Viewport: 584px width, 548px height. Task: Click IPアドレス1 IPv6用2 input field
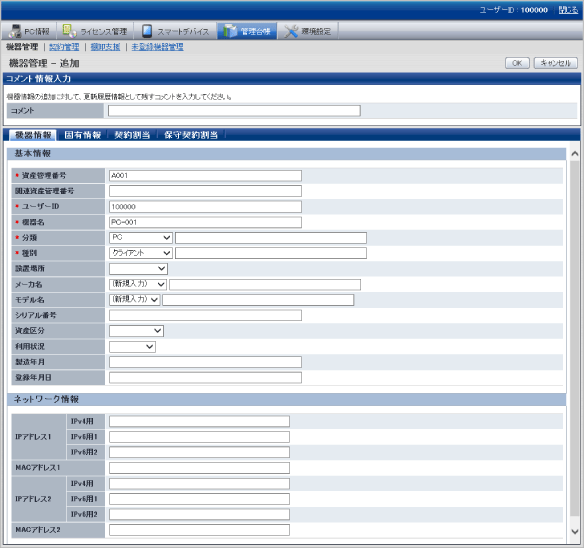pos(199,452)
